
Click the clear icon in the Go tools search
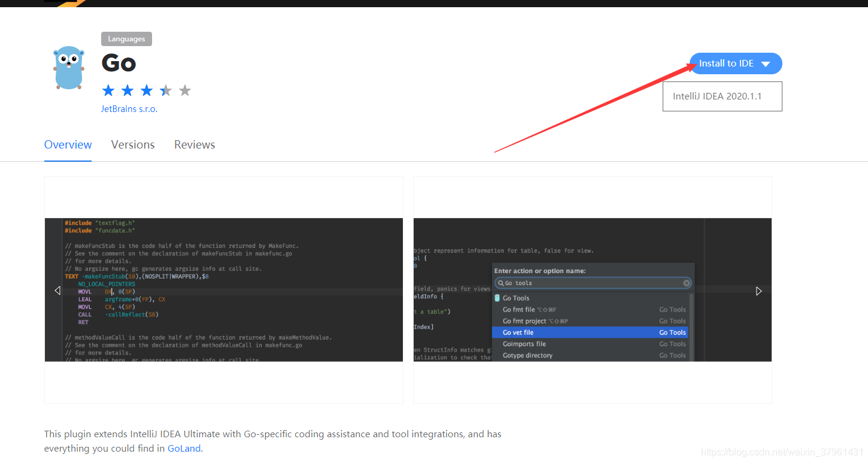[687, 283]
